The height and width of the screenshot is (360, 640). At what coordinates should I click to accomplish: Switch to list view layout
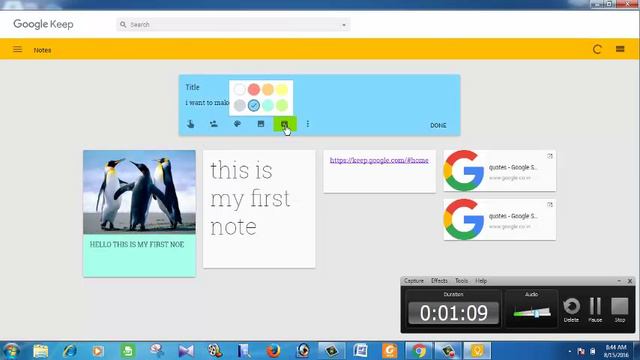pyautogui.click(x=620, y=49)
